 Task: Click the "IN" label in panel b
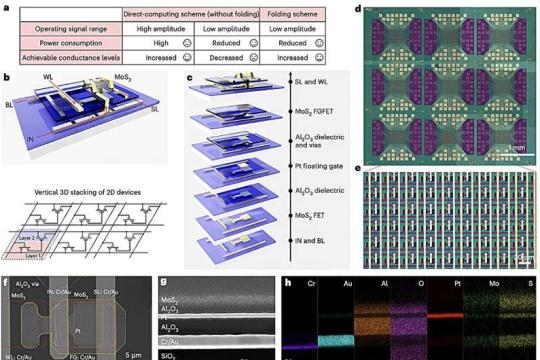[31, 140]
